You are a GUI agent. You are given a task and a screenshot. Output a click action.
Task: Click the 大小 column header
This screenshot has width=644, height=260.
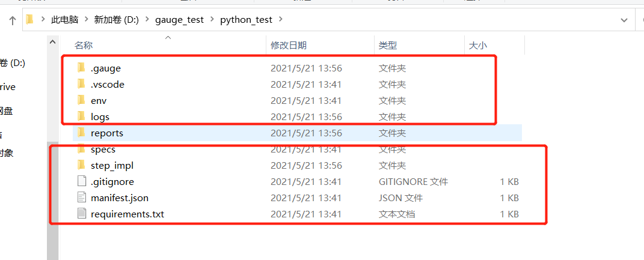(x=477, y=46)
